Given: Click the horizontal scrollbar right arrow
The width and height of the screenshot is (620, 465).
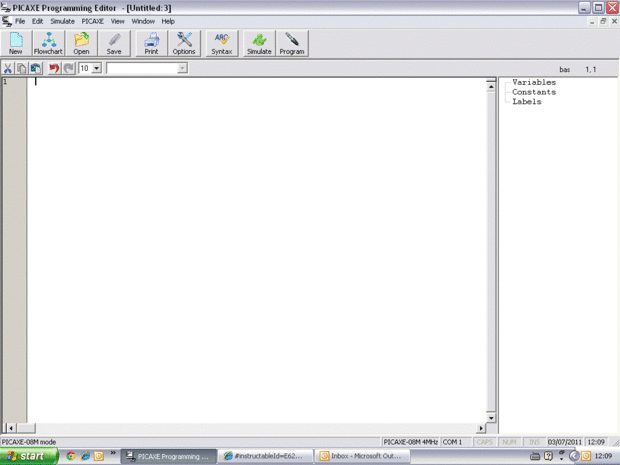Looking at the screenshot, I should point(480,428).
